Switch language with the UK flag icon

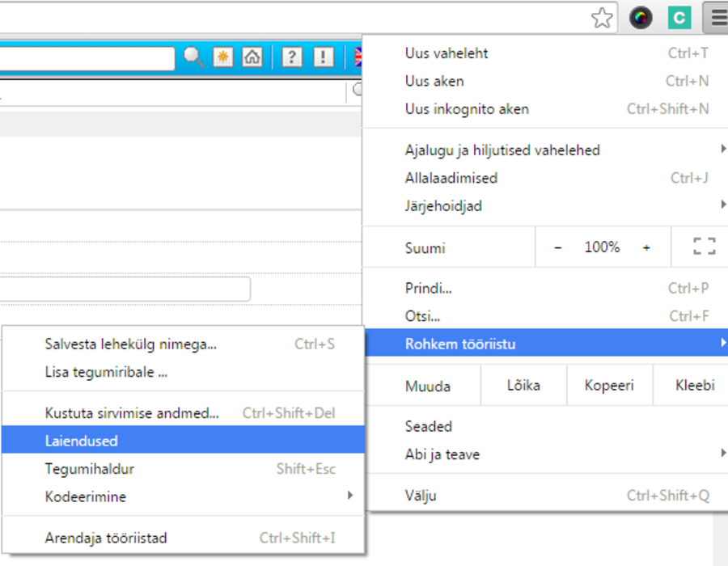pyautogui.click(x=358, y=57)
